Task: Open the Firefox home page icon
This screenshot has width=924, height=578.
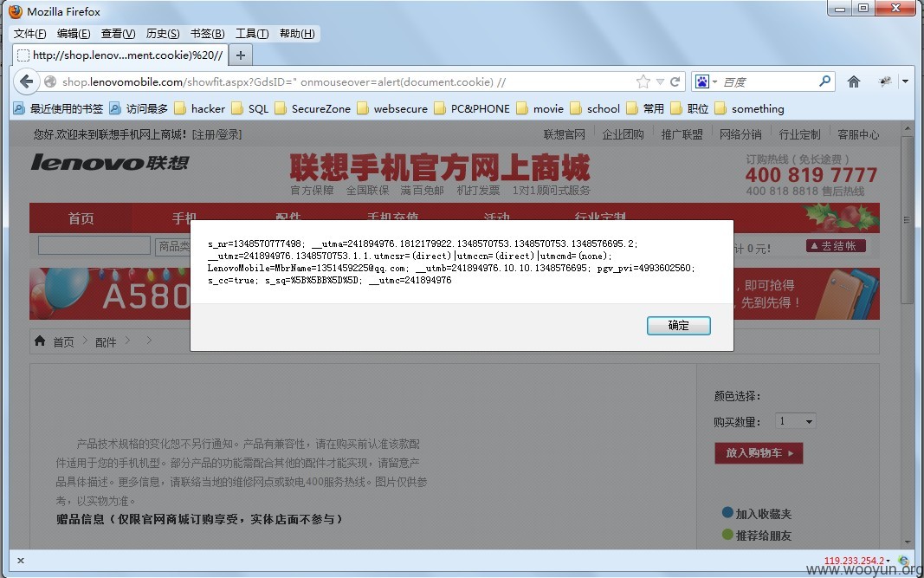Action: click(x=853, y=81)
